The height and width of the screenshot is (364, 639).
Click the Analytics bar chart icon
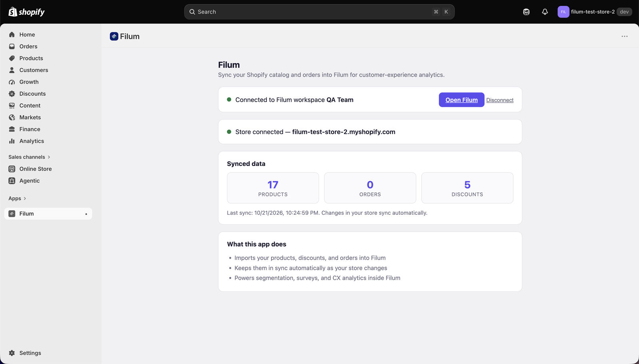click(12, 141)
